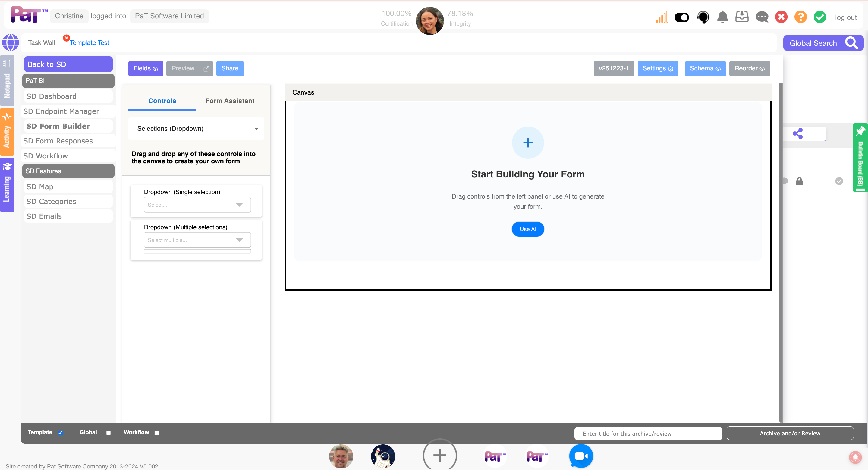Open the Dropdown (Single selection) Select box
Image resolution: width=868 pixels, height=470 pixels.
[197, 205]
